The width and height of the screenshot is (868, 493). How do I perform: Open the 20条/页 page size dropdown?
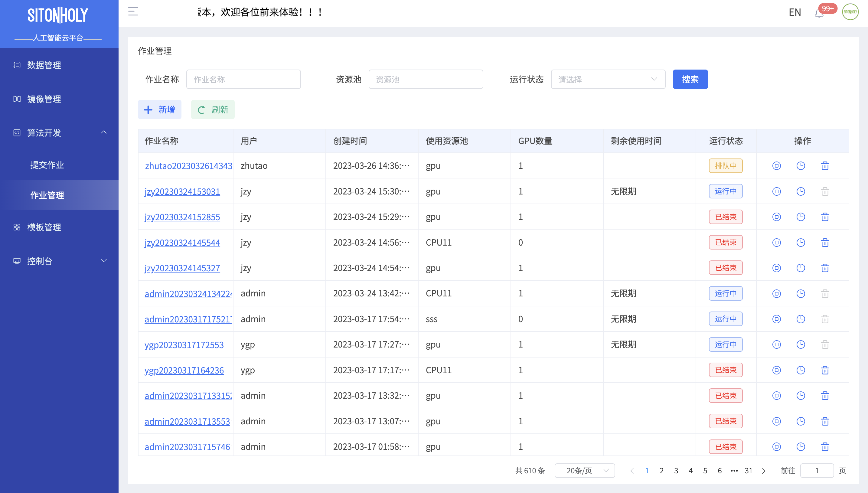click(585, 470)
